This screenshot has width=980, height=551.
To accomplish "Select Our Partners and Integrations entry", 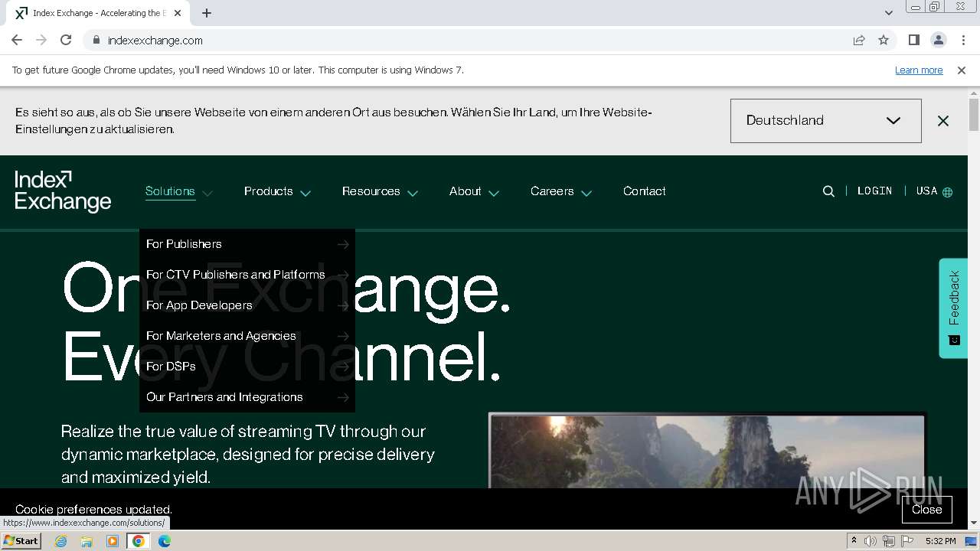I will tap(247, 397).
